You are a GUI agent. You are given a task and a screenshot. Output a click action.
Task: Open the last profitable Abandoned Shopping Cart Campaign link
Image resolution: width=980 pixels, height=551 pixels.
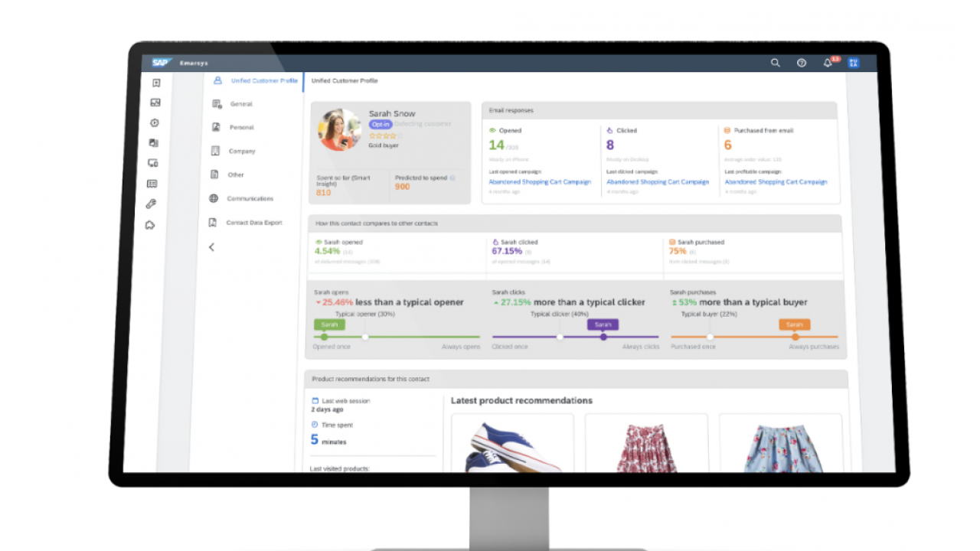(x=776, y=182)
